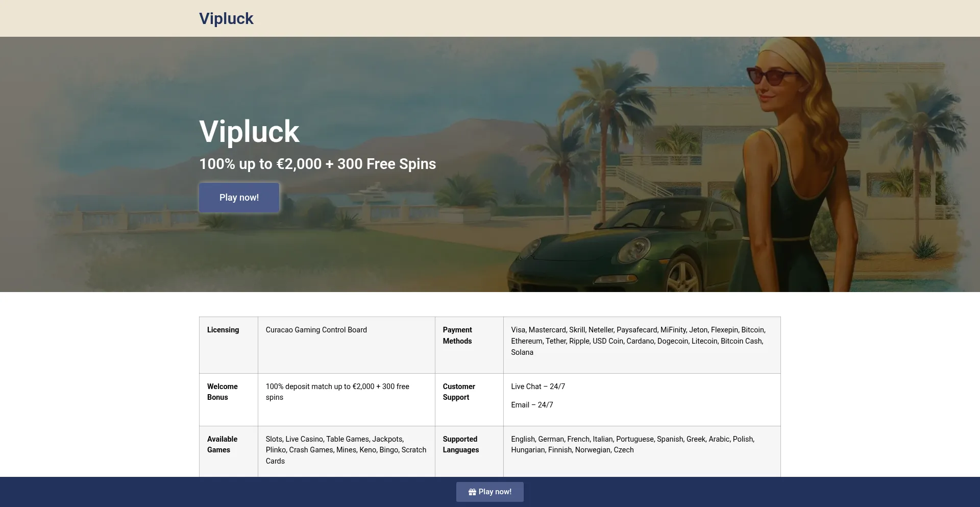
Task: Click the hero Play now! button
Action: pyautogui.click(x=239, y=198)
